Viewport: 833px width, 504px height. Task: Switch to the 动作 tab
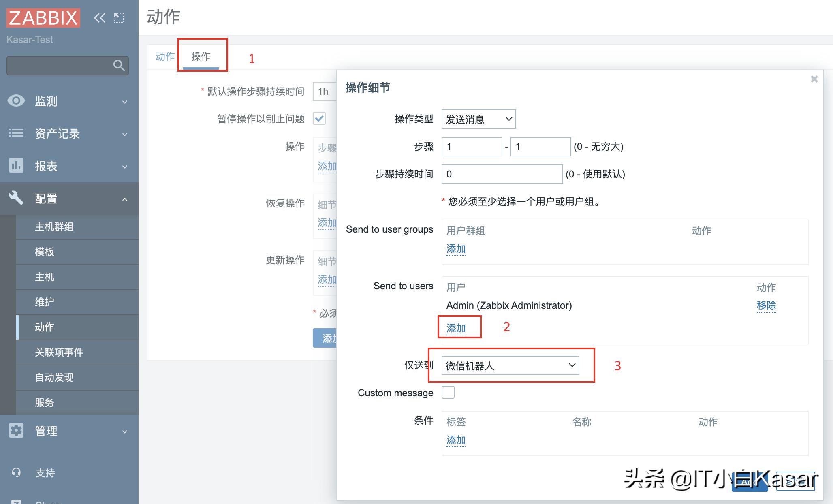point(164,57)
